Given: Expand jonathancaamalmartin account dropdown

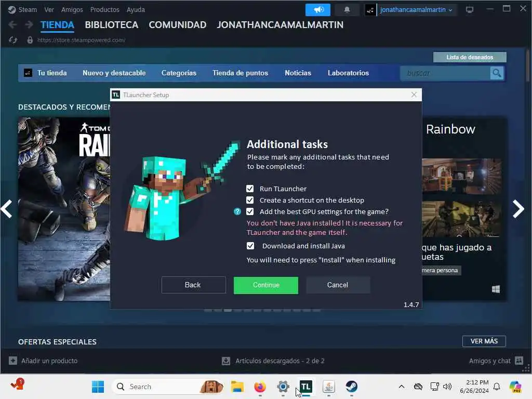Looking at the screenshot, I should (x=416, y=10).
